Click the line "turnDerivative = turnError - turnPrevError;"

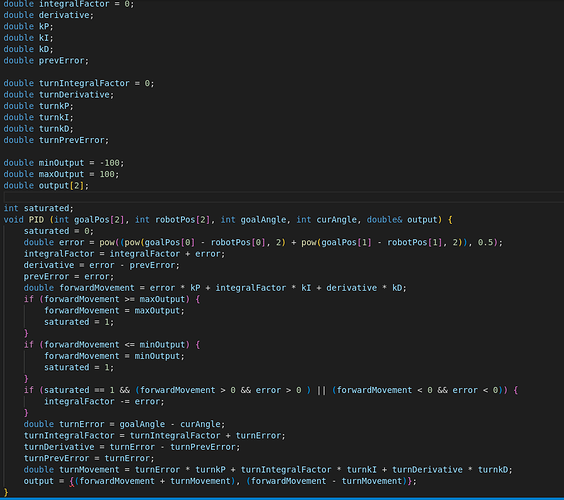(132, 447)
